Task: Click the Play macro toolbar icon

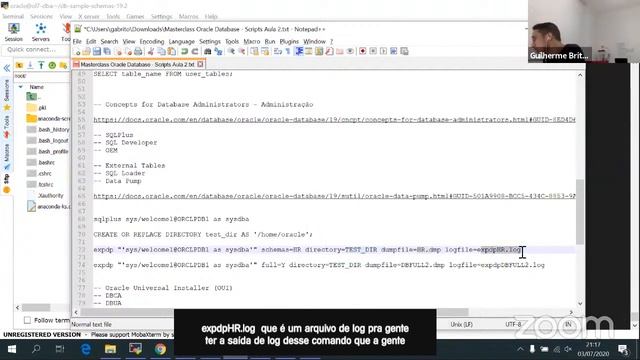Action: (383, 51)
